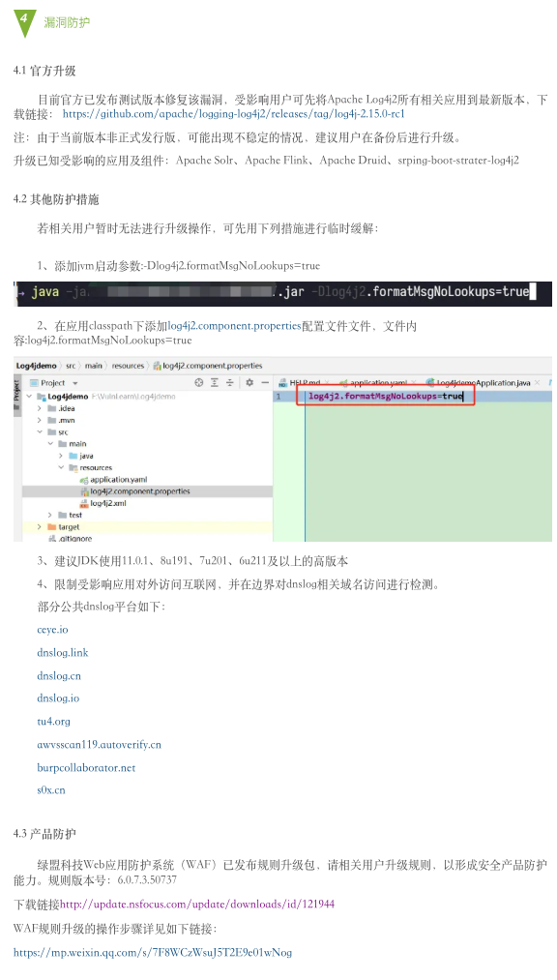Click the expand all icon in Project panel
Screen dimensions: 557x980
pos(215,382)
